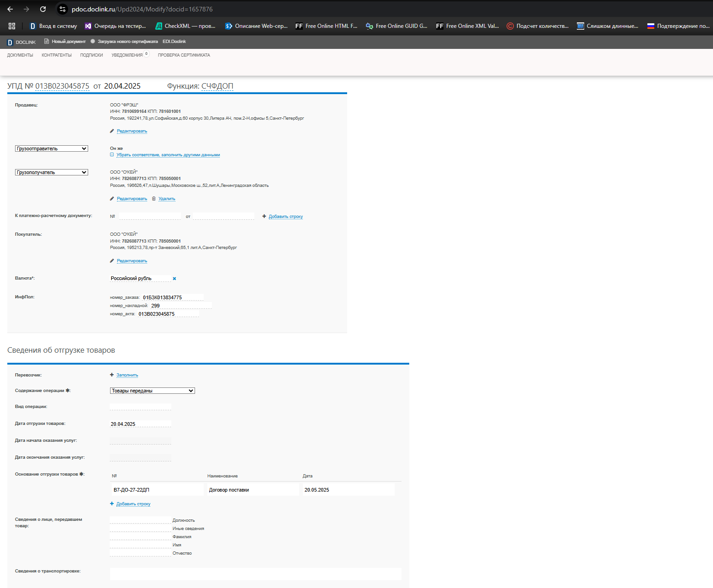This screenshot has width=713, height=588.
Task: Click Редактировать under Грузополучатель
Action: [x=132, y=199]
